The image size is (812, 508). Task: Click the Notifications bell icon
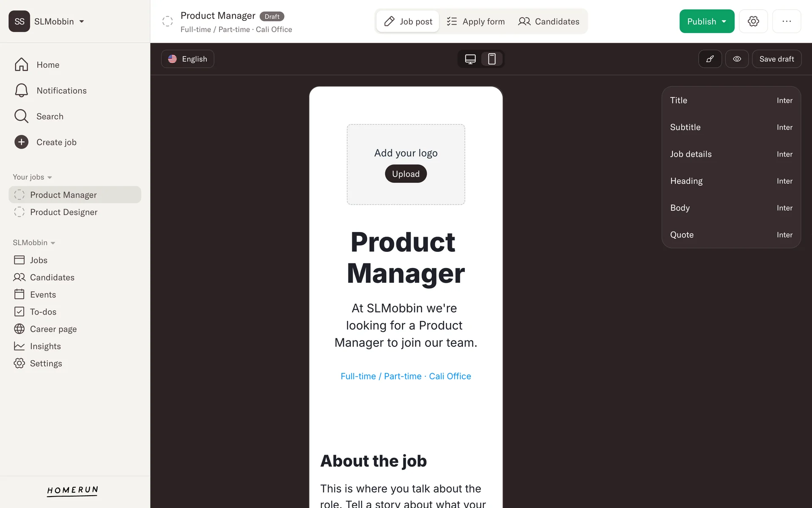[x=21, y=91]
